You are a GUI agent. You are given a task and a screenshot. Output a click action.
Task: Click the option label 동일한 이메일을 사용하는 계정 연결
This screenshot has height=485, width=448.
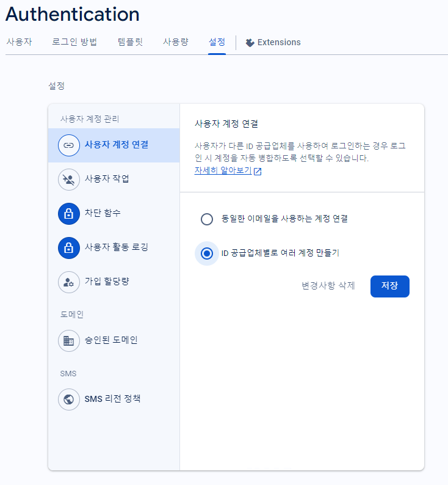pos(284,219)
